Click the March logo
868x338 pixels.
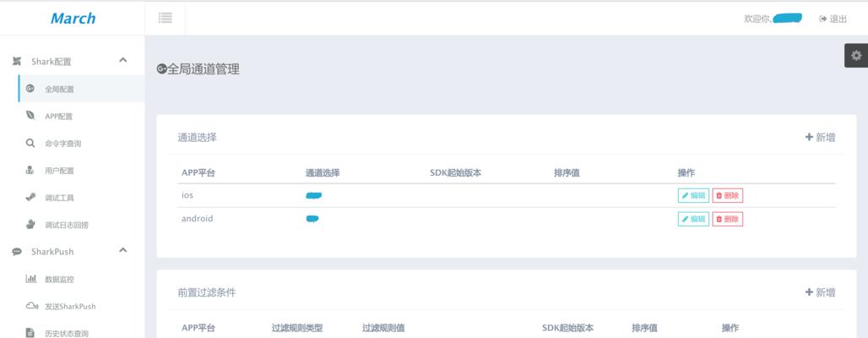click(x=73, y=19)
